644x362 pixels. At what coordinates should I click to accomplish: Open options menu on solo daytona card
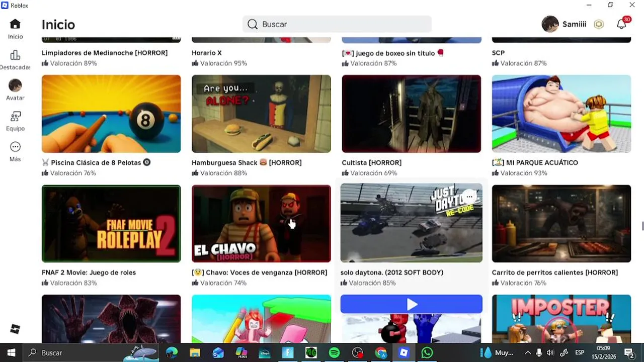[x=469, y=196]
